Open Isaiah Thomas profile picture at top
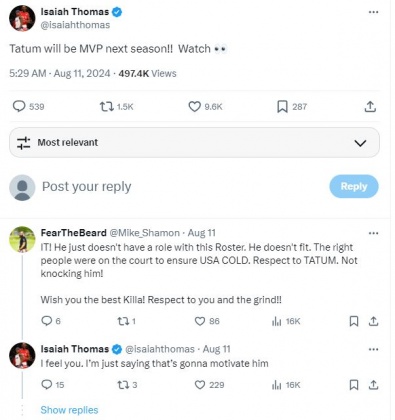 tap(22, 18)
